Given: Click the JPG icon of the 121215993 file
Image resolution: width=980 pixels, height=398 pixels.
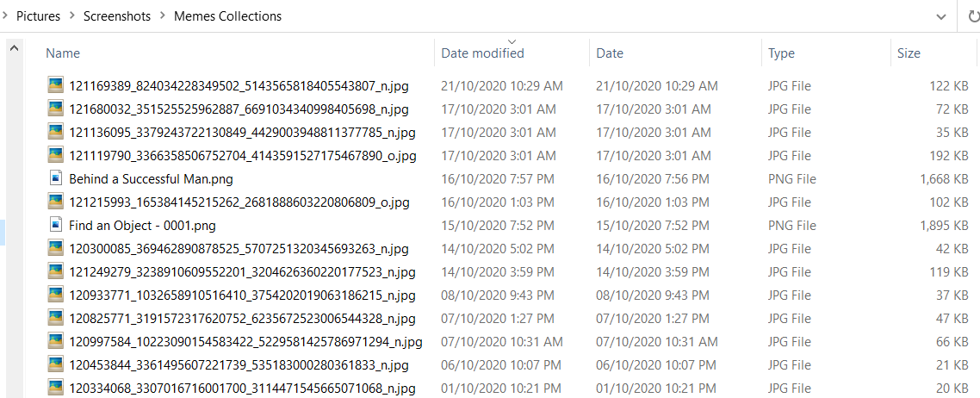Looking at the screenshot, I should (x=56, y=202).
